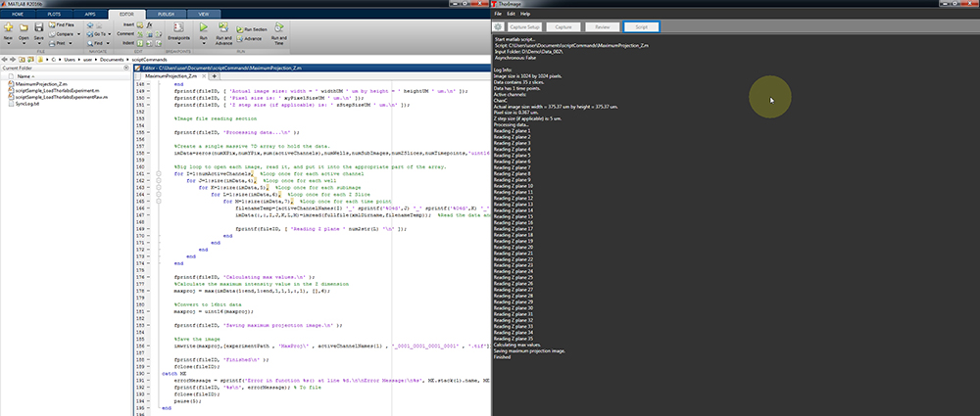
Task: Open the New dropdown arrow
Action: point(8,44)
